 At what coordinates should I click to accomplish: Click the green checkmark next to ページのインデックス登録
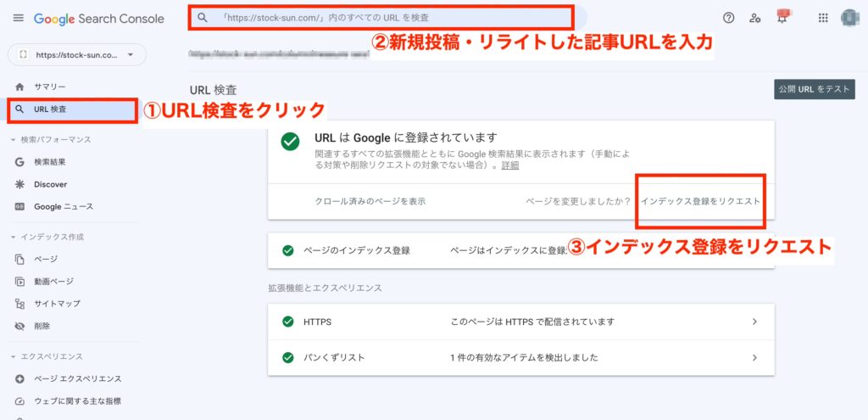(287, 250)
